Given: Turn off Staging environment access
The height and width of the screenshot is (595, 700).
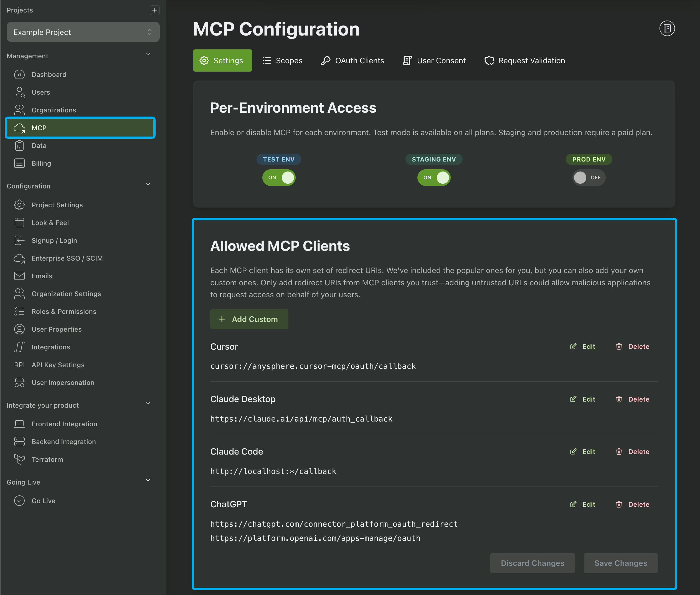Looking at the screenshot, I should pos(434,178).
